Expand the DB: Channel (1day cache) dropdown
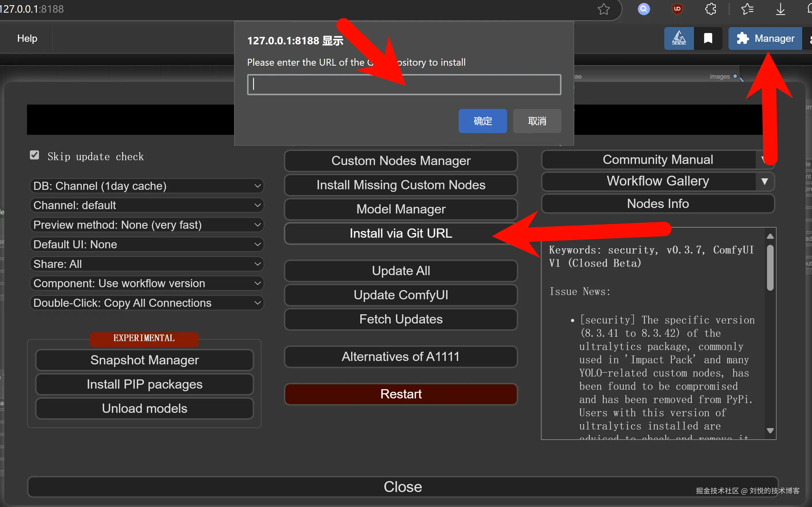 (x=147, y=186)
